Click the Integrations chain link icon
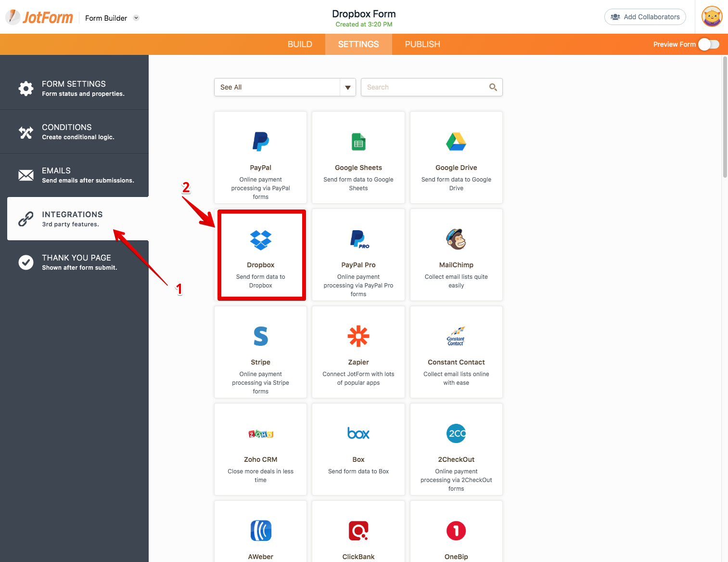 point(26,219)
